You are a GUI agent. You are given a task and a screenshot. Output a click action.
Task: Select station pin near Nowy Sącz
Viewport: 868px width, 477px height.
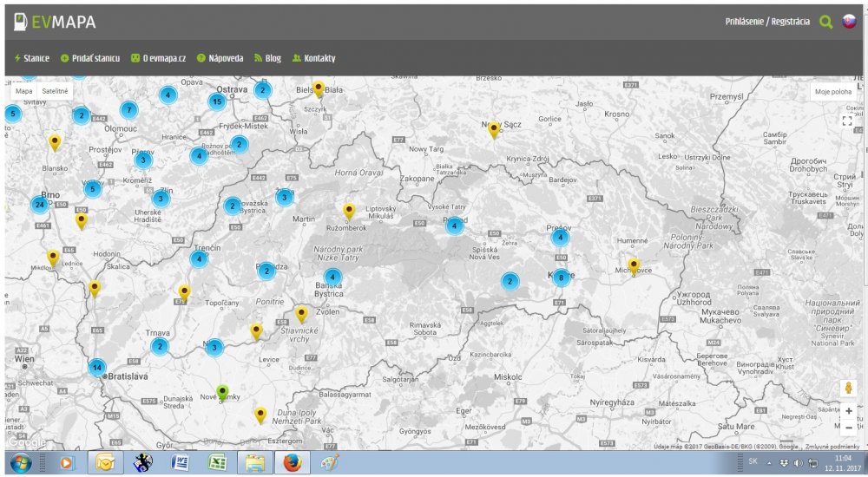point(494,129)
